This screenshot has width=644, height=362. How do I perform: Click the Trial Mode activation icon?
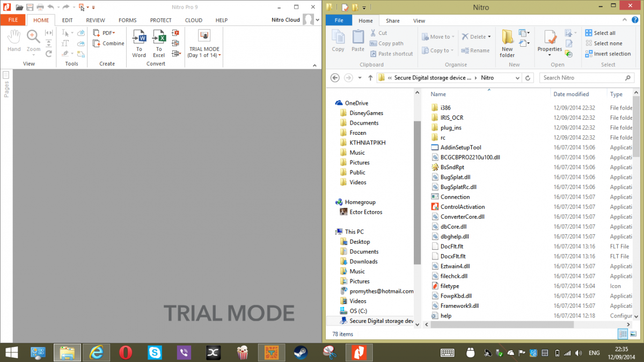click(x=203, y=36)
